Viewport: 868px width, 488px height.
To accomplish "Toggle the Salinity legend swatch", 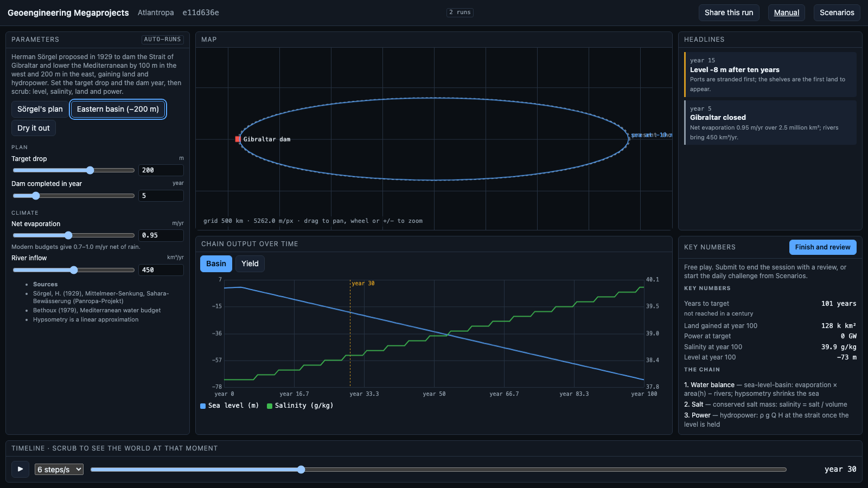I will pos(270,406).
